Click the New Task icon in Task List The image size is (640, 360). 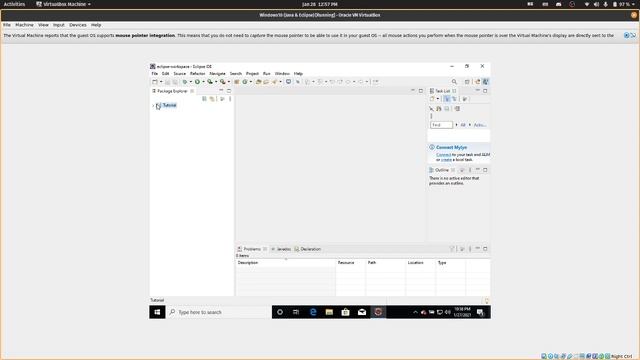432,99
